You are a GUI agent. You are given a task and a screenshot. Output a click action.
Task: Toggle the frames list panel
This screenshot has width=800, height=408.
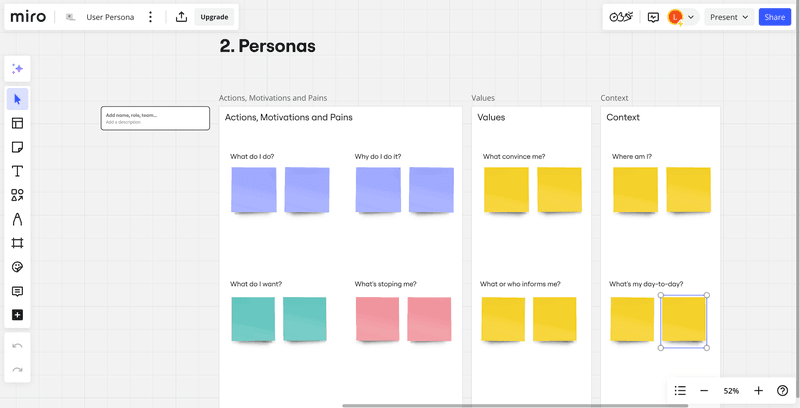tap(680, 390)
